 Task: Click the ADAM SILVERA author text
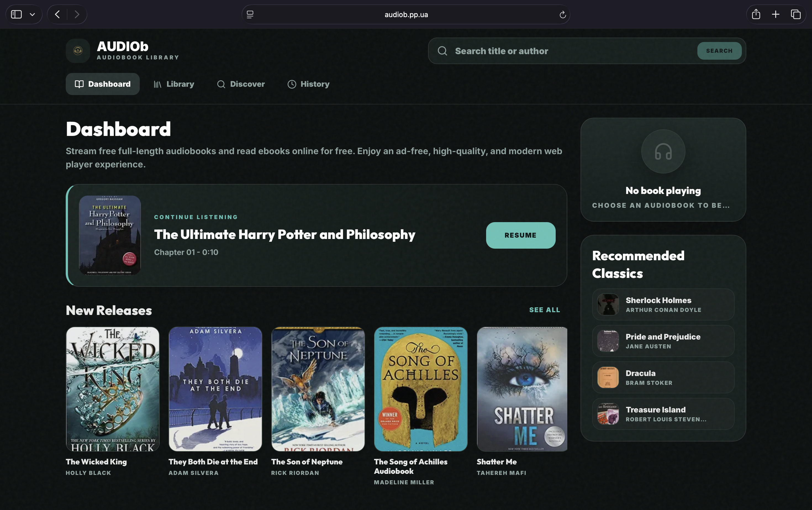(194, 473)
